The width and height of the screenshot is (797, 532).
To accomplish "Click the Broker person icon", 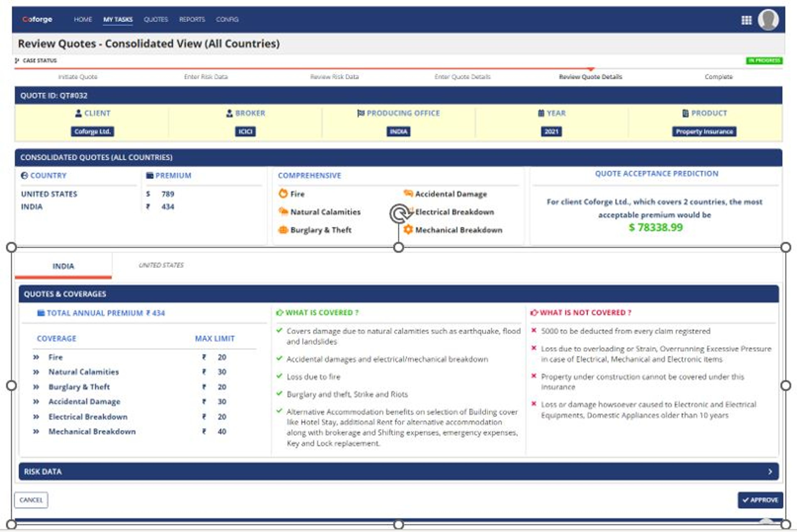I will click(x=230, y=113).
